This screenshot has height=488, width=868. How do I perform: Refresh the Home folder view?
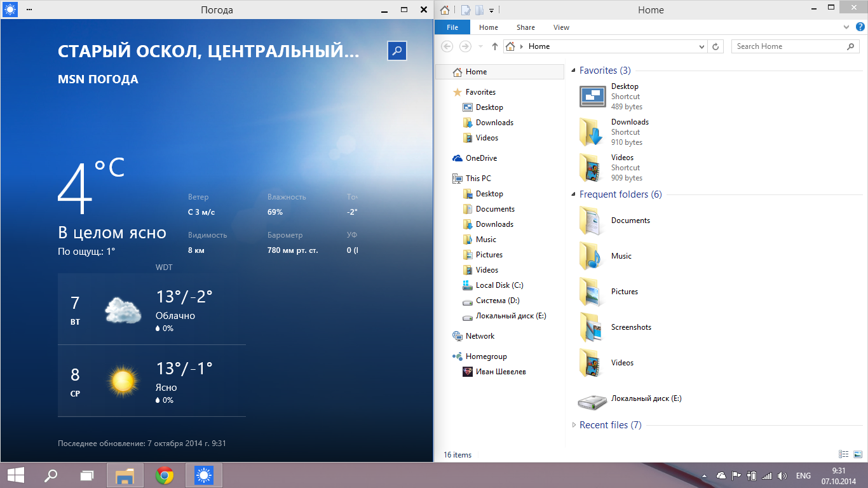click(x=716, y=46)
